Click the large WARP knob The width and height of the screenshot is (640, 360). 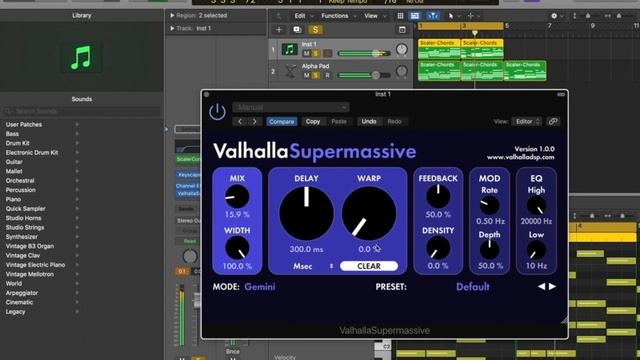[x=369, y=213]
